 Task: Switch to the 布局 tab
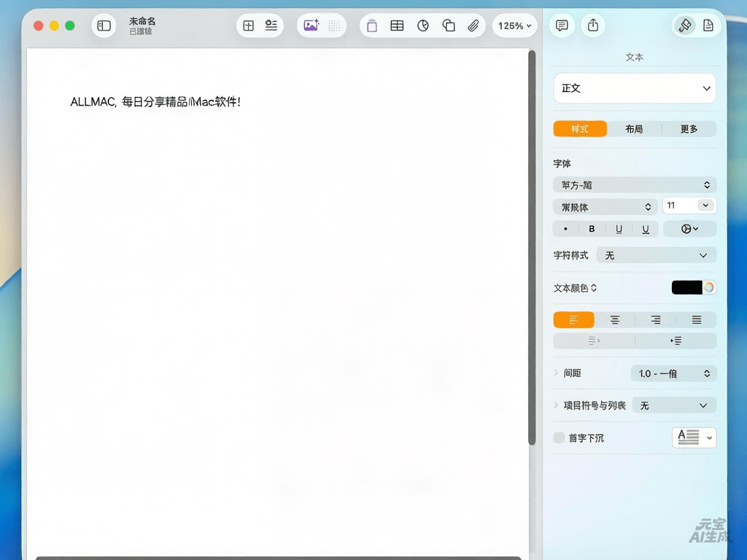(634, 128)
